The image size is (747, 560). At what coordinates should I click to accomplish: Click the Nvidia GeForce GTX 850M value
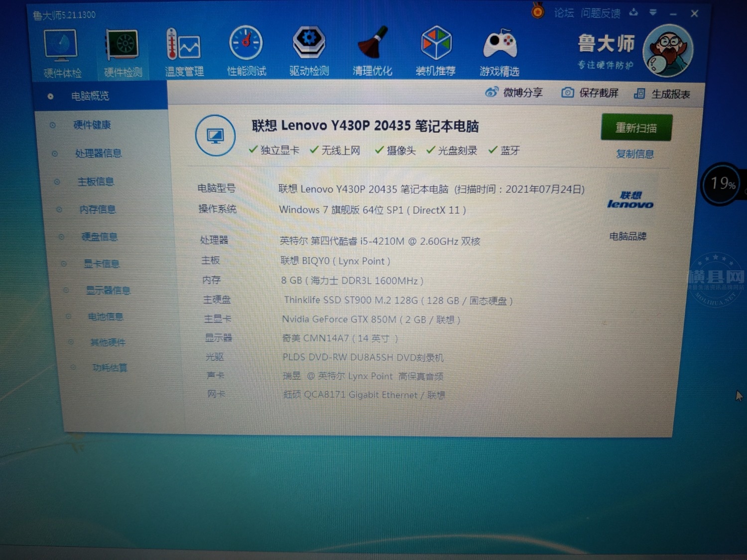pos(371,320)
